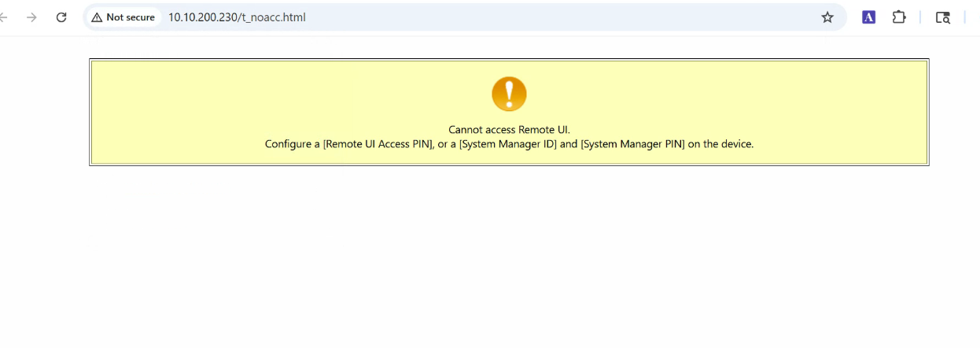Click the '[System Manager ID]' text

(508, 144)
